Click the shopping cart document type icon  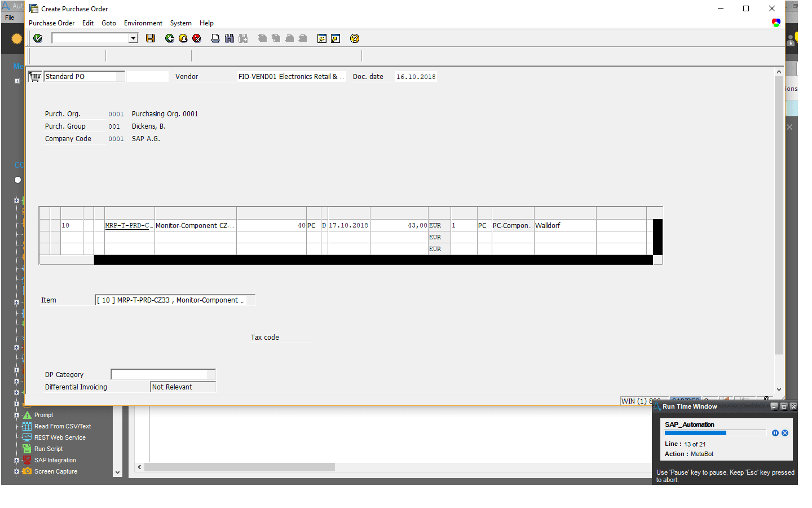pos(35,77)
